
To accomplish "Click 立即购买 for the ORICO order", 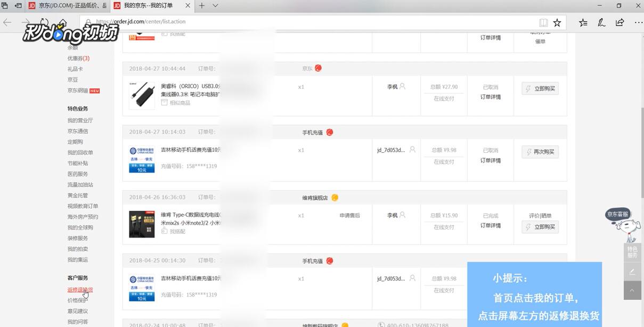I will tap(540, 89).
